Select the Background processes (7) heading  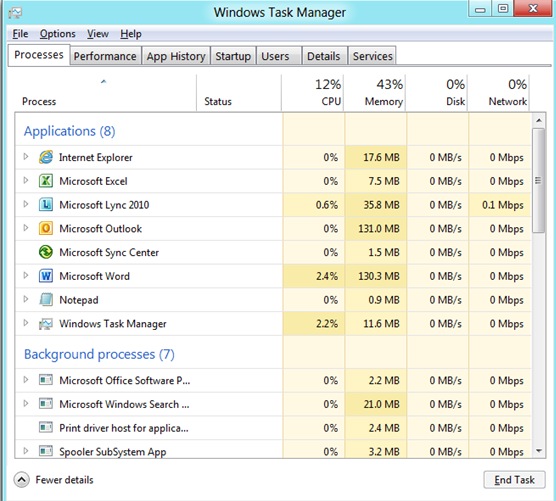pos(99,354)
